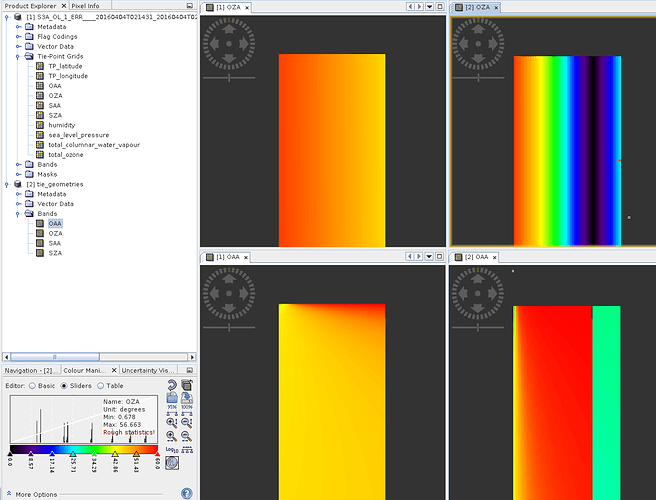Select sea_level_pressure tree item
This screenshot has height=500, width=656.
click(x=78, y=135)
